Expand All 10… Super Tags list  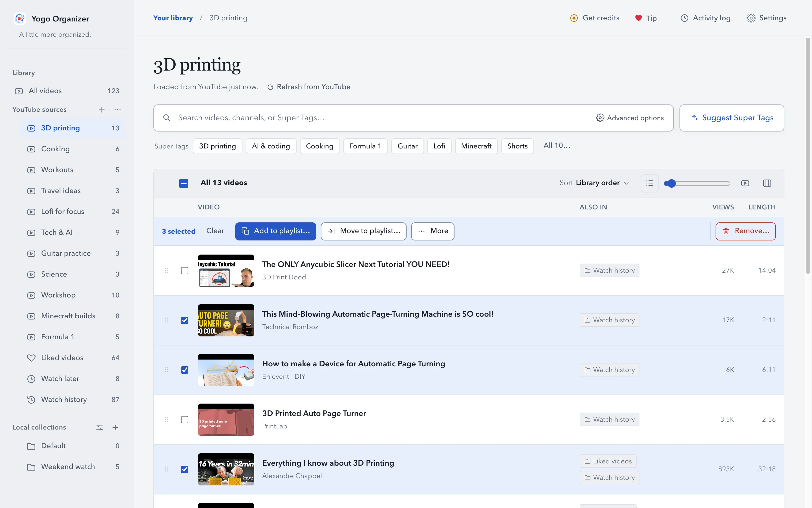[x=557, y=145]
